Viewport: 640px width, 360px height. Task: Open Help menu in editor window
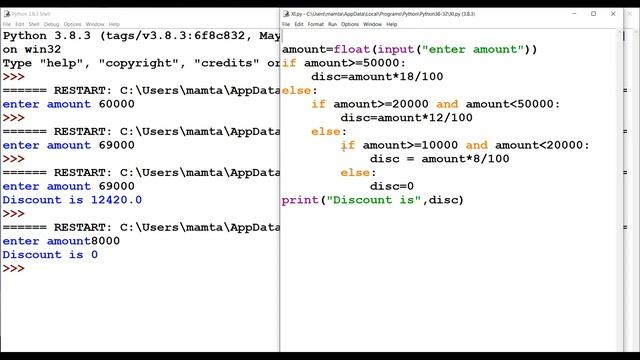pyautogui.click(x=392, y=24)
